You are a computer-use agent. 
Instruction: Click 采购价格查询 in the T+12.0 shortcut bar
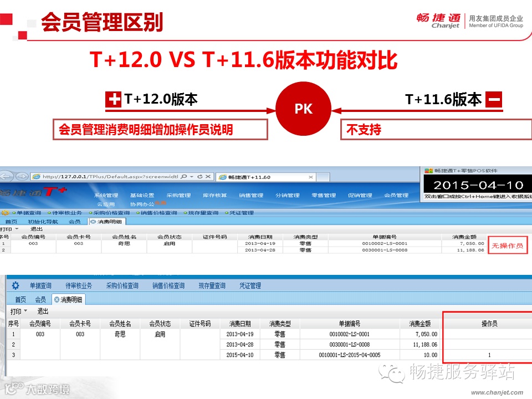point(122,286)
